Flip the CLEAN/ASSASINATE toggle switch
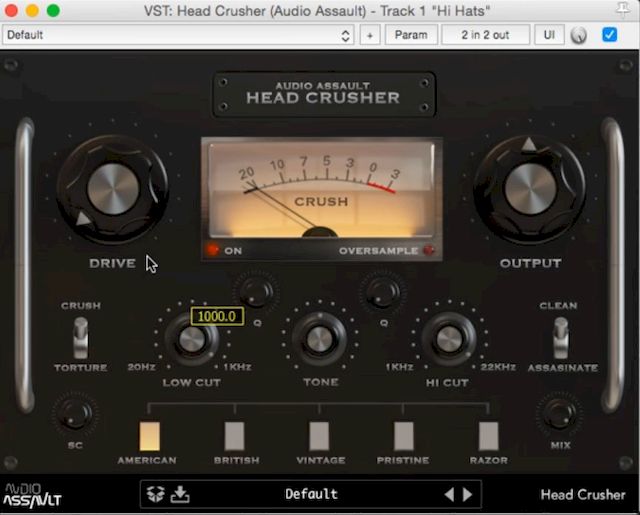 click(x=561, y=337)
